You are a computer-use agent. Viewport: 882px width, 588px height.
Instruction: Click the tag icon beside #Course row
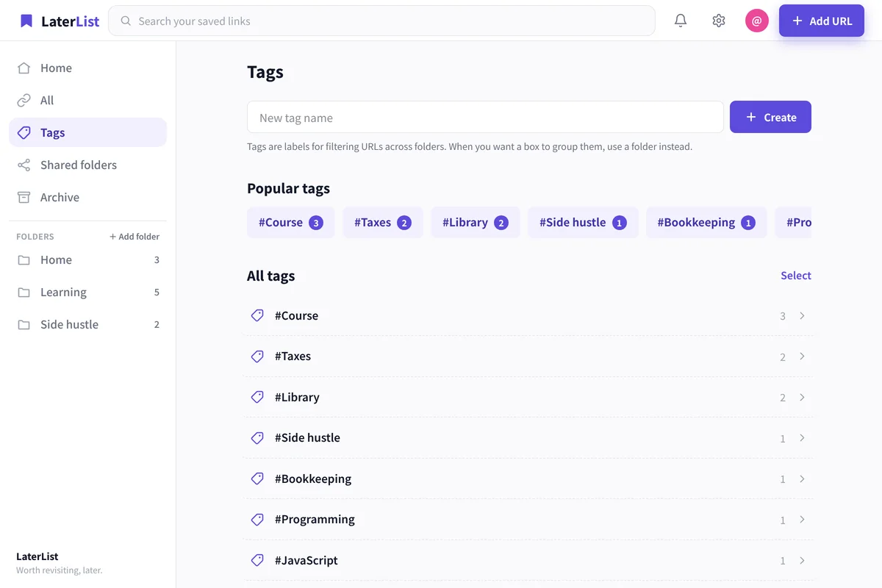coord(257,315)
